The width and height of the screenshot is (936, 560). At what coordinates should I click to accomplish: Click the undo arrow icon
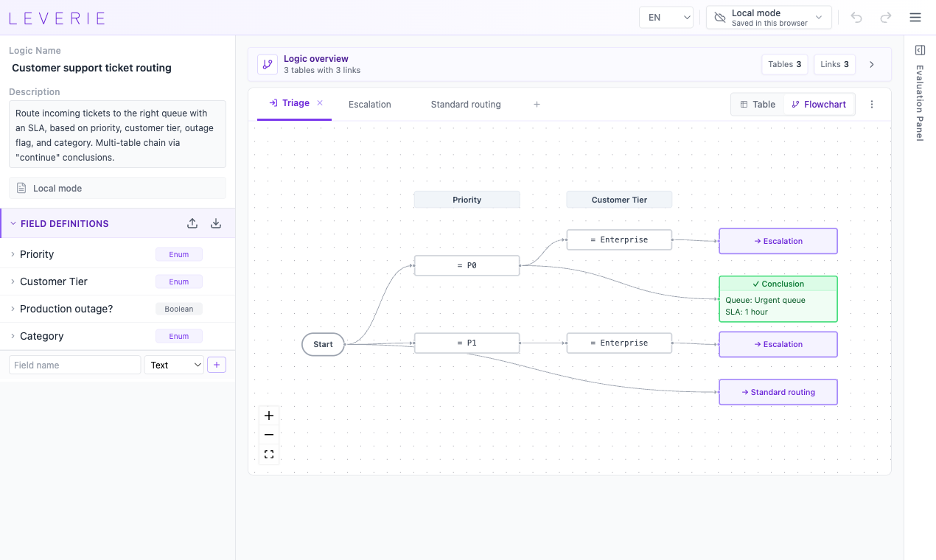[856, 18]
